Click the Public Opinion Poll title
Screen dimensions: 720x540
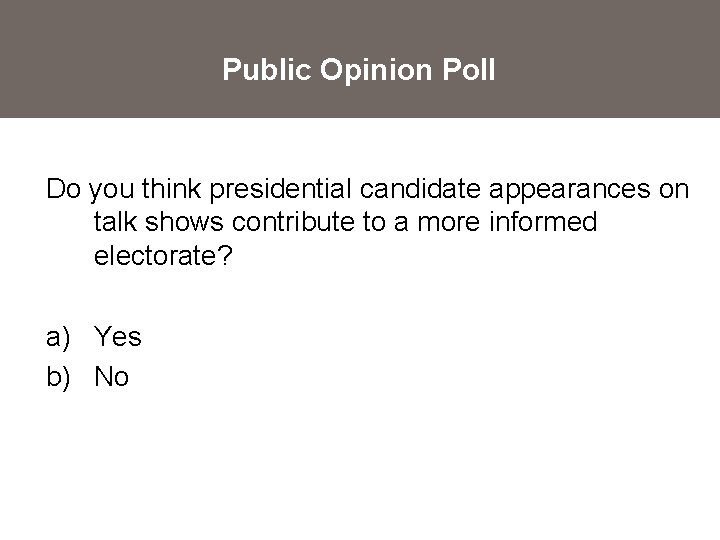(359, 70)
